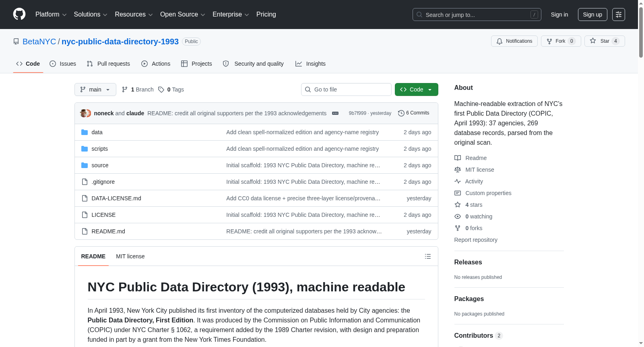Viewport: 644px width, 347px height.
Task: Open the README outline icon
Action: (x=428, y=256)
